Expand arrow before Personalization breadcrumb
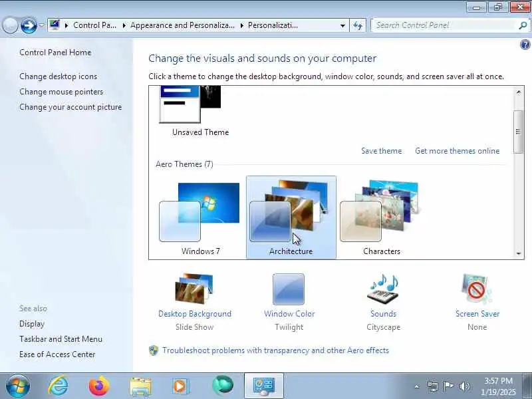Image resolution: width=532 pixels, height=399 pixels. coord(242,25)
